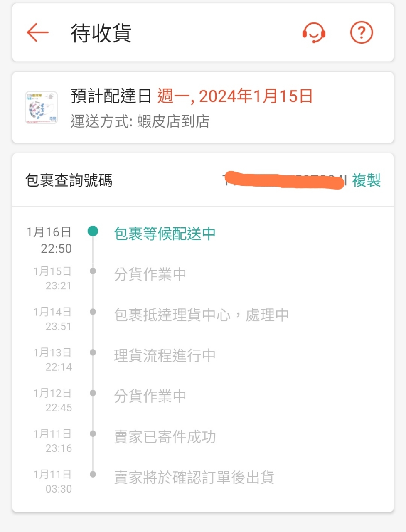406x532 pixels.
Task: Tap the green active status dot
Action: coord(93,231)
